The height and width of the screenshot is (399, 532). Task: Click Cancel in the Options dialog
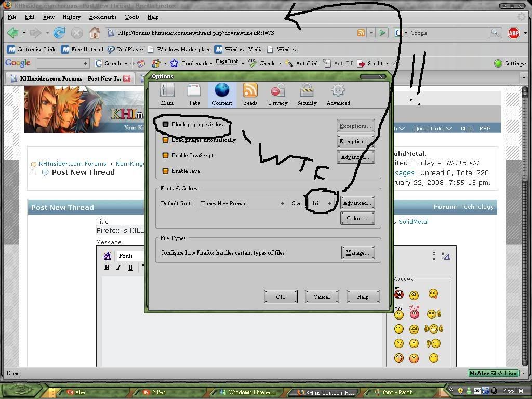tap(322, 297)
